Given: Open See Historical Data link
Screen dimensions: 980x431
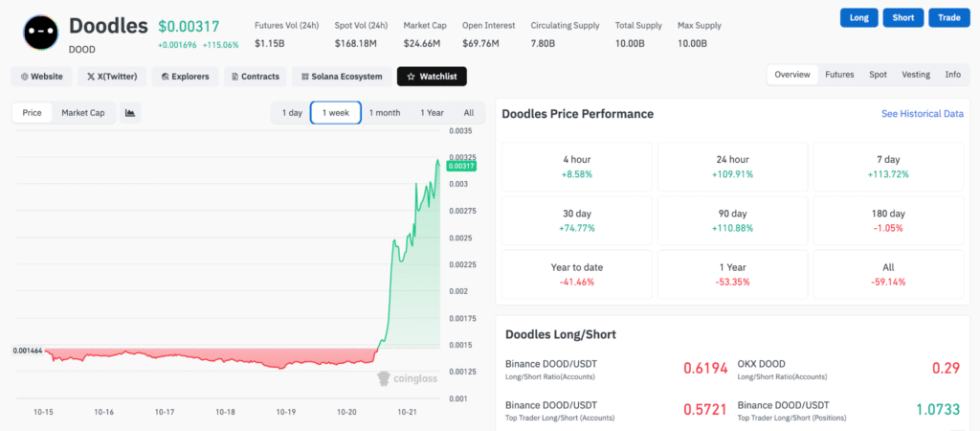Looking at the screenshot, I should pos(923,114).
